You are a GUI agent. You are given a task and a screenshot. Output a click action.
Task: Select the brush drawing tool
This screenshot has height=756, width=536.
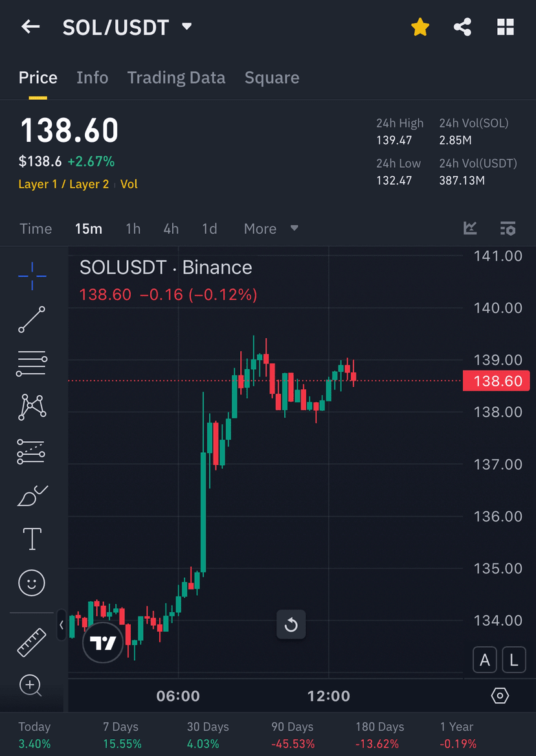coord(32,496)
